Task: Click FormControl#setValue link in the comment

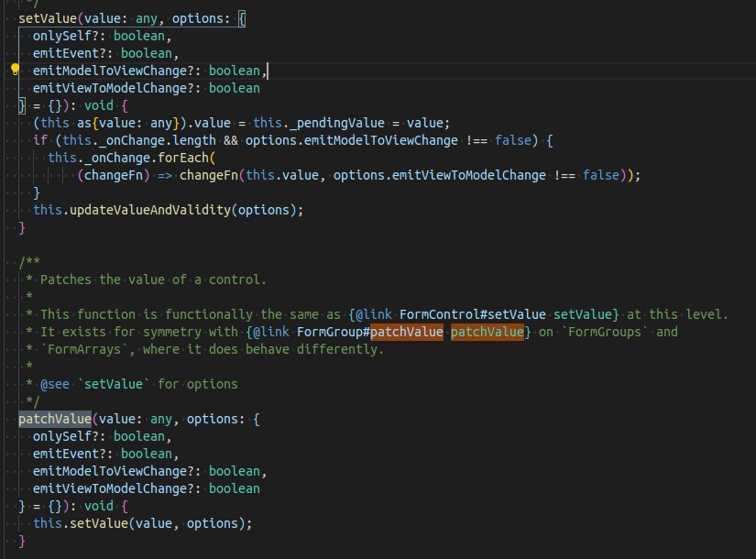Action: coord(473,314)
